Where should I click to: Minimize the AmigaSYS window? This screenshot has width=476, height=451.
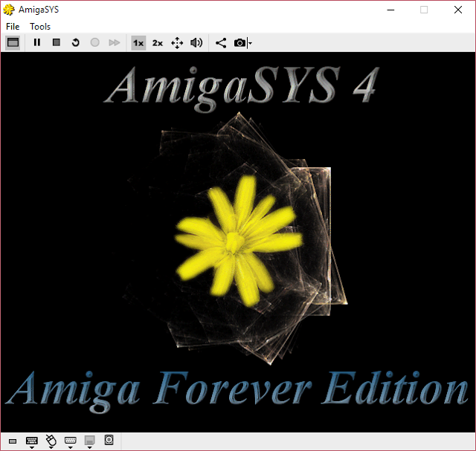[x=390, y=10]
